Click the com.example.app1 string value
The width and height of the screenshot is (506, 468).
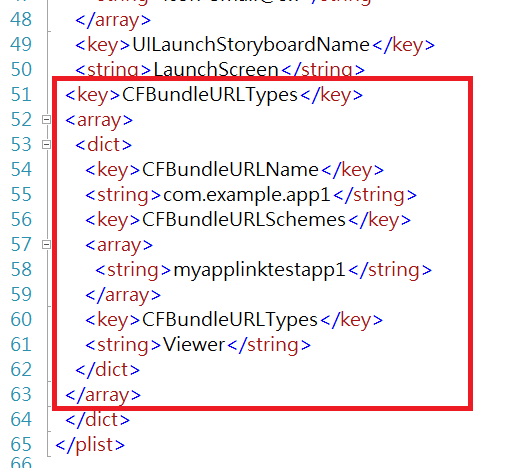tap(247, 195)
